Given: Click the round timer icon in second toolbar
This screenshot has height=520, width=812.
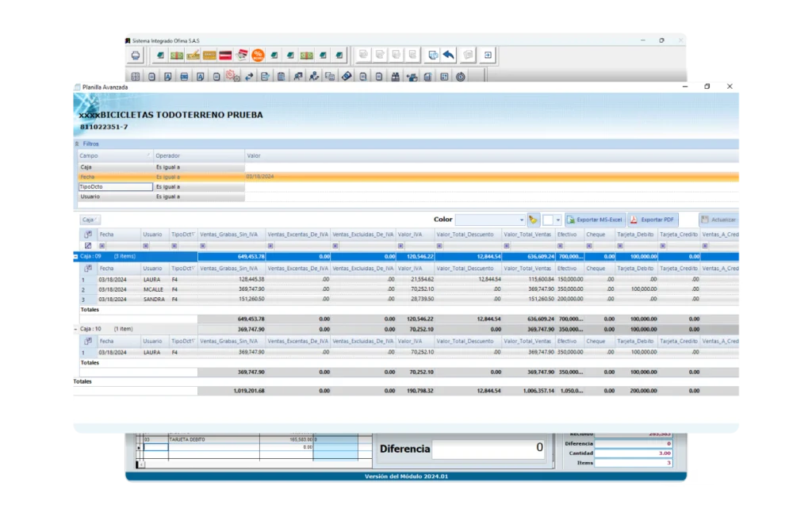Looking at the screenshot, I should click(x=461, y=77).
